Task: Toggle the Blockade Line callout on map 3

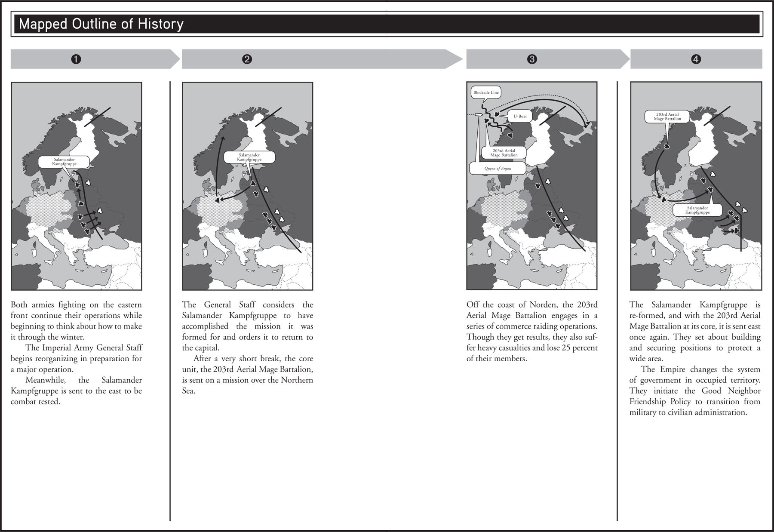Action: [486, 92]
